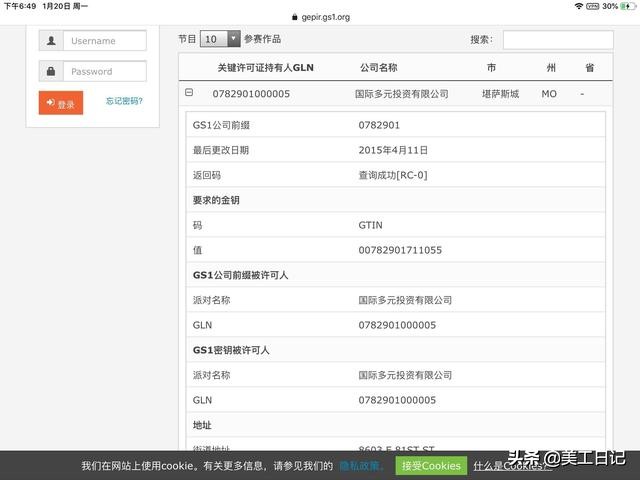
Task: Sort by 省 column header
Action: 589,68
